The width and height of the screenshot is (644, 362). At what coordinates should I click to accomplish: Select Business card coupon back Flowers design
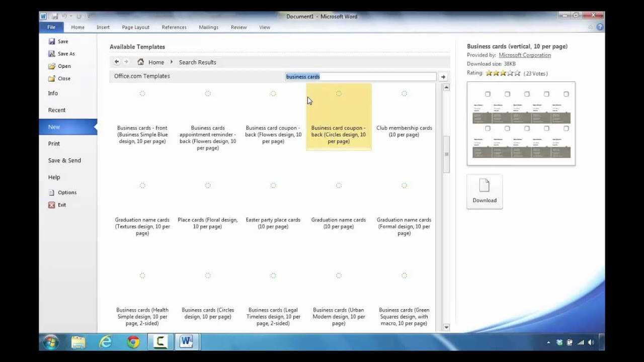[273, 117]
